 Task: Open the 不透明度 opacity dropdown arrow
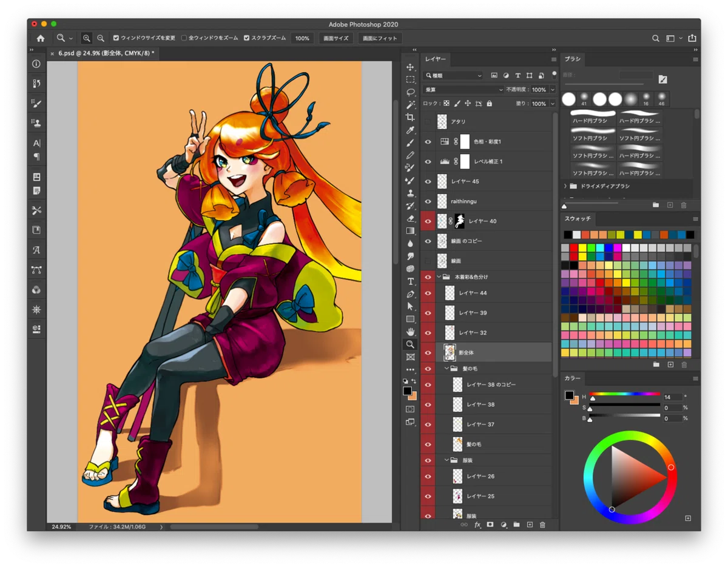pyautogui.click(x=553, y=90)
